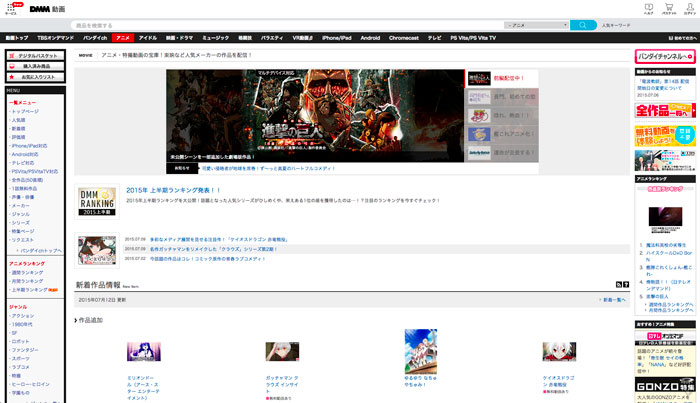
Task: Open TBSオンデマンド navigation tab
Action: 56,38
